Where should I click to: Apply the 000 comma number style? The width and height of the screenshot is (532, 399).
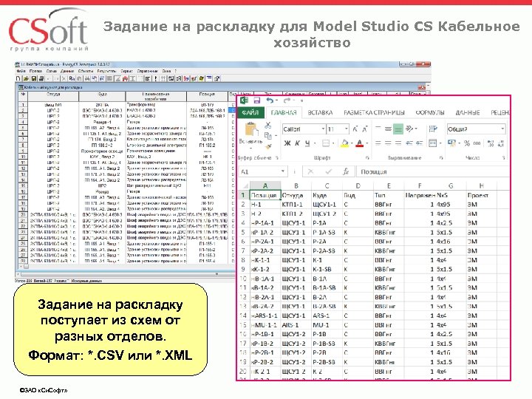tap(477, 143)
